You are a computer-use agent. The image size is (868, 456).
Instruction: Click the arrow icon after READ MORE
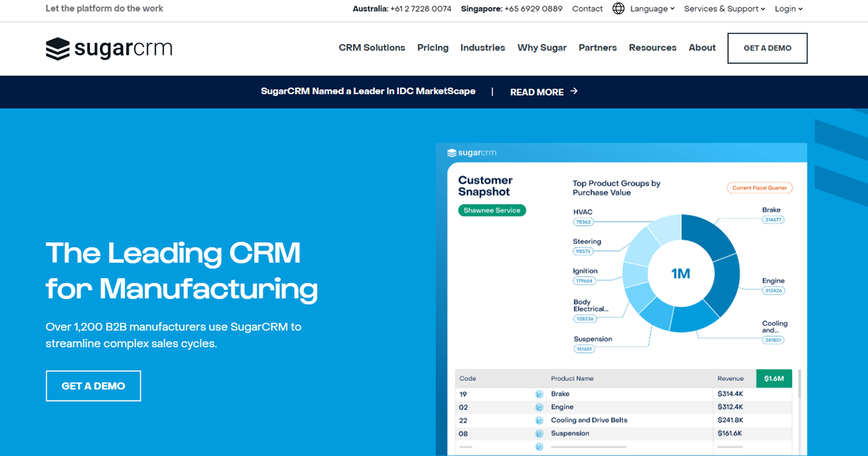574,91
